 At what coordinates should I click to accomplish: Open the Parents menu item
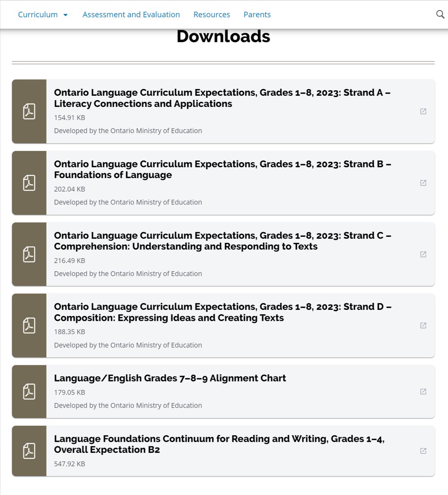257,14
